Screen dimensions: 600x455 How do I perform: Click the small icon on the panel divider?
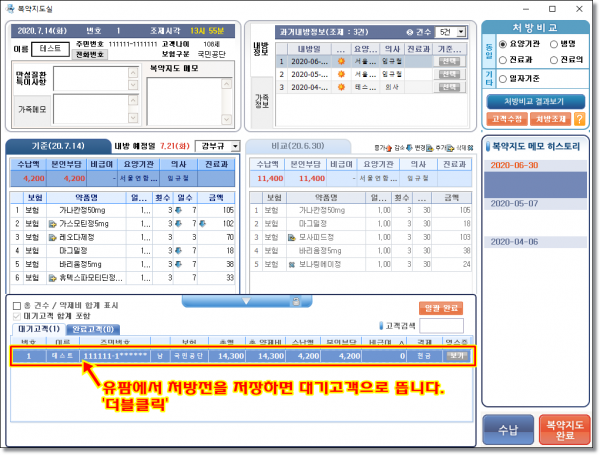295,299
